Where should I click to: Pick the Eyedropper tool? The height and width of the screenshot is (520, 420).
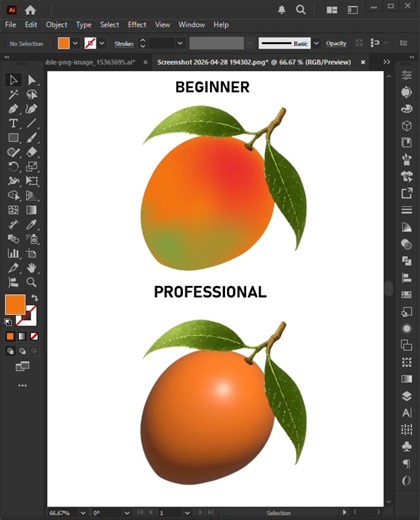[32, 224]
